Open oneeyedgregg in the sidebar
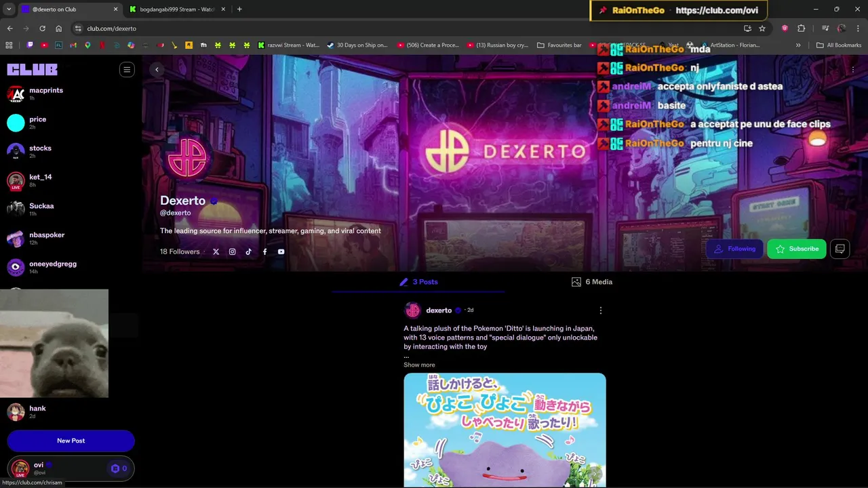Viewport: 868px width, 488px height. (x=71, y=267)
